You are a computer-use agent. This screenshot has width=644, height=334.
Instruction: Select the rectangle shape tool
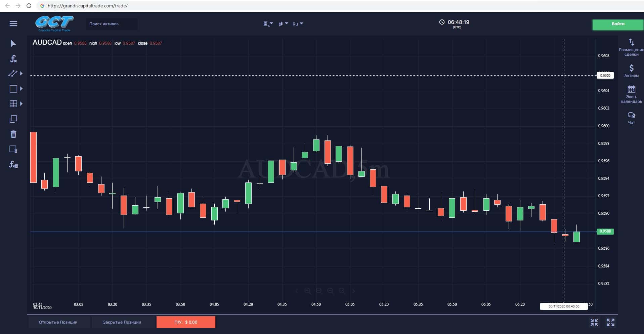pyautogui.click(x=13, y=89)
